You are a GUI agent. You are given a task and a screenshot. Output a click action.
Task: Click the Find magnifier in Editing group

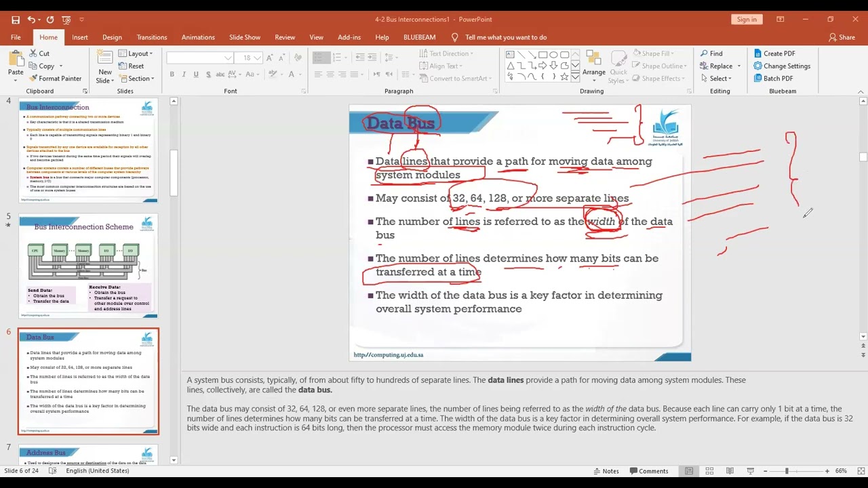point(711,54)
